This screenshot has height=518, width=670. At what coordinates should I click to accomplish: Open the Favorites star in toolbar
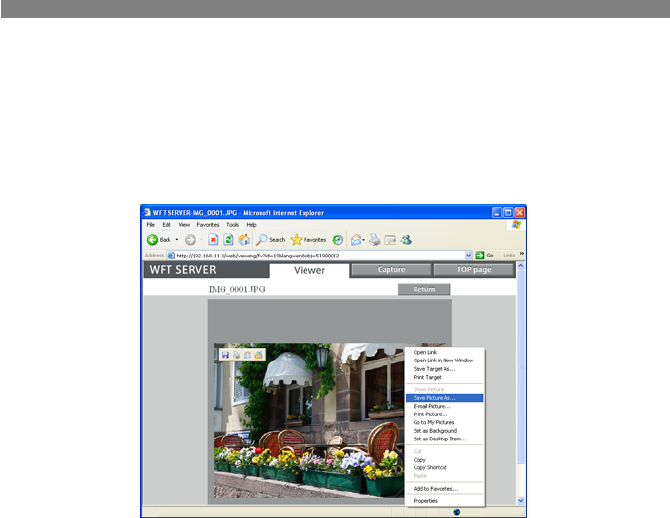pyautogui.click(x=308, y=240)
